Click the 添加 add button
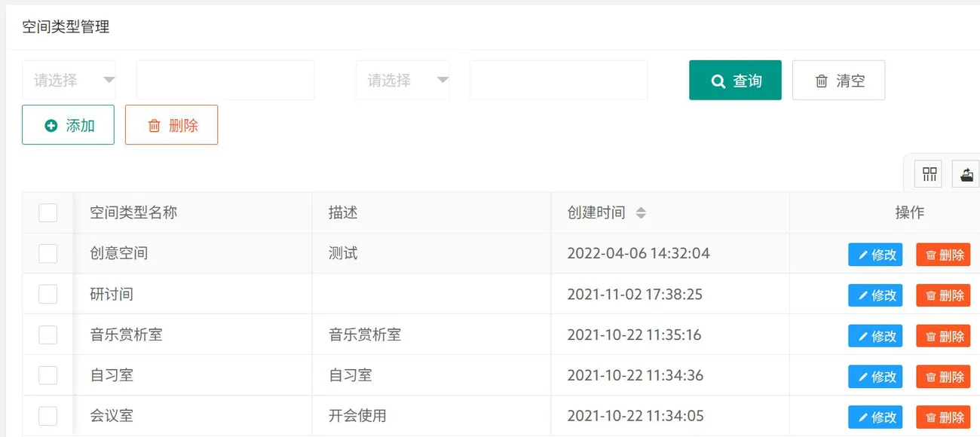This screenshot has width=980, height=437. tap(68, 125)
